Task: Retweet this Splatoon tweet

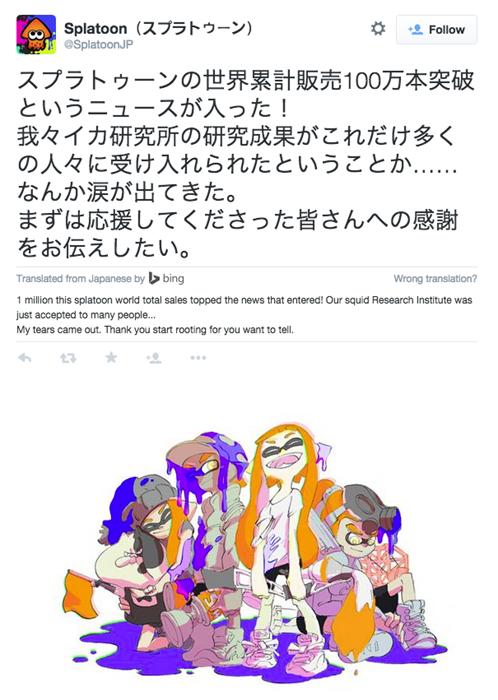Action: click(68, 358)
